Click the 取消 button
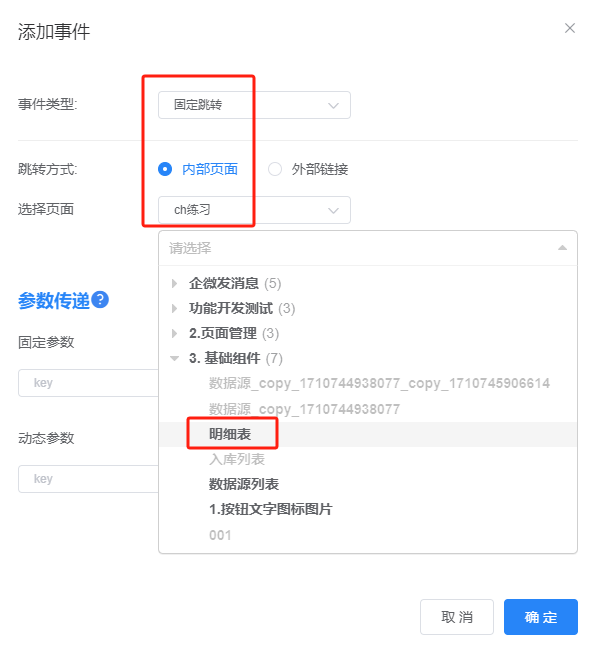 tap(457, 617)
